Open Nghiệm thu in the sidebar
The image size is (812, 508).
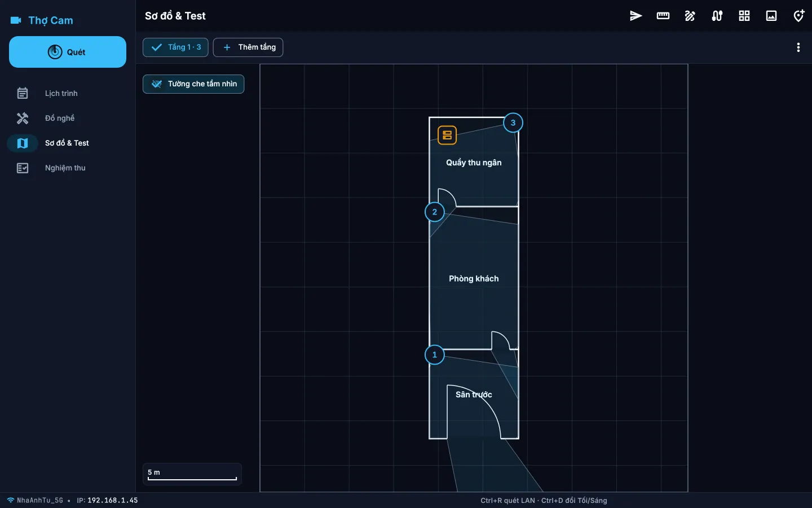coord(68,168)
